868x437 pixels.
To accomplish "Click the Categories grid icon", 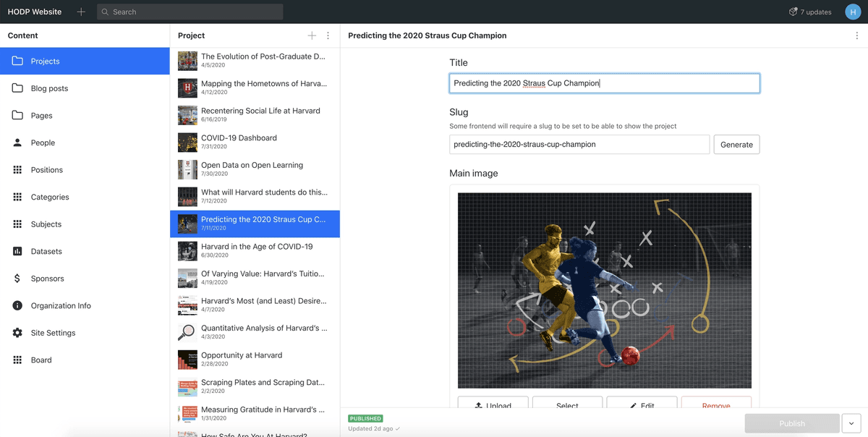I will [x=17, y=197].
